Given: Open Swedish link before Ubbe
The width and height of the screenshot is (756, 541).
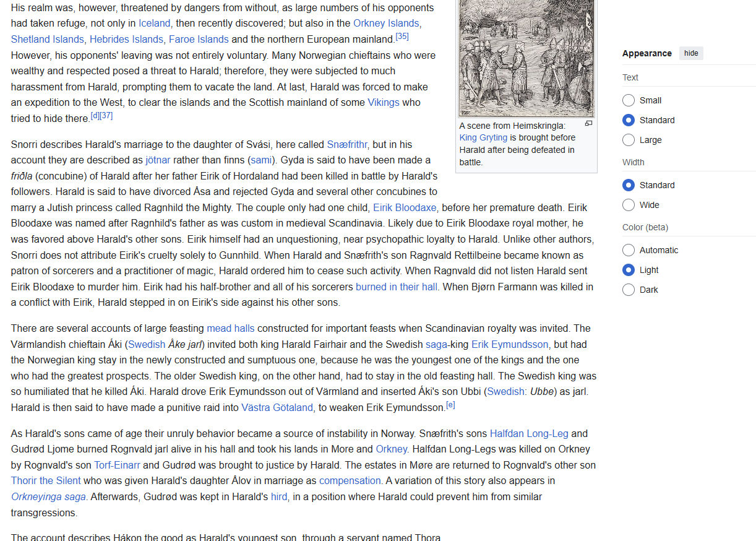Looking at the screenshot, I should pyautogui.click(x=505, y=391).
